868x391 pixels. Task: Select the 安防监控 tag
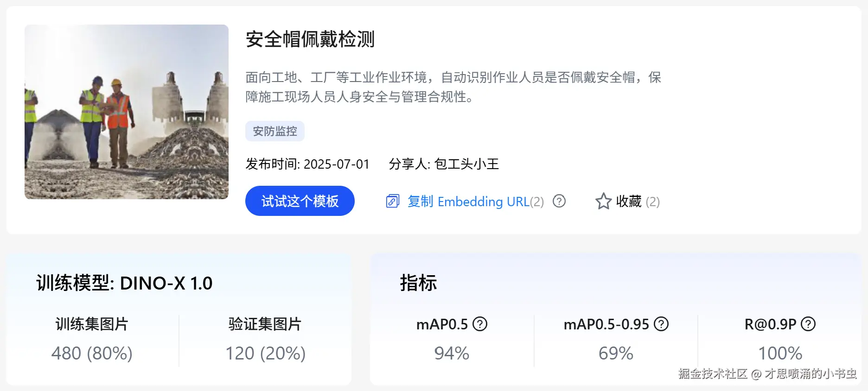click(275, 131)
